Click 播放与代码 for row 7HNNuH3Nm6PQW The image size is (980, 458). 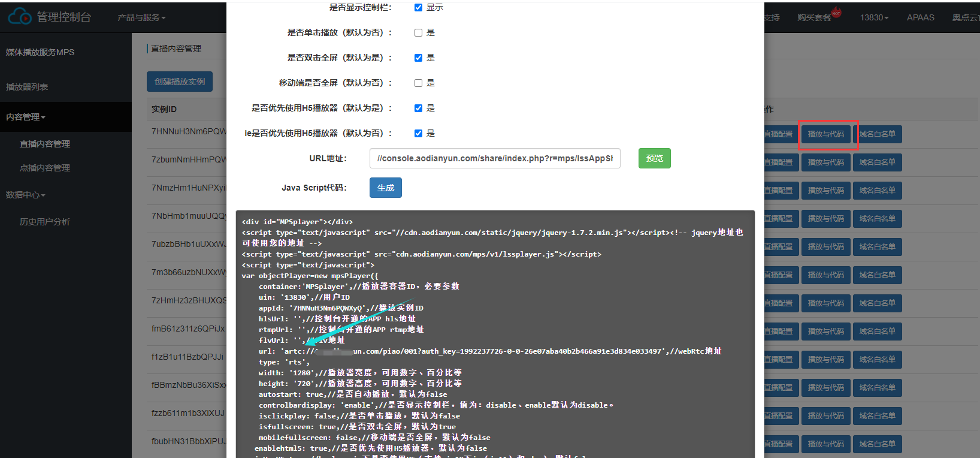coord(826,134)
